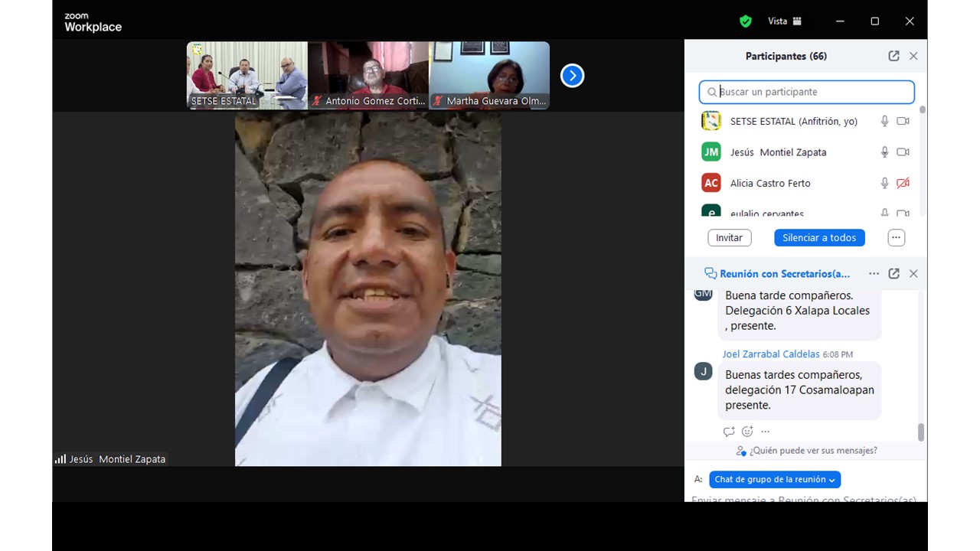This screenshot has width=980, height=551.
Task: Toggle SETSE ESTATAL host microphone
Action: 884,121
